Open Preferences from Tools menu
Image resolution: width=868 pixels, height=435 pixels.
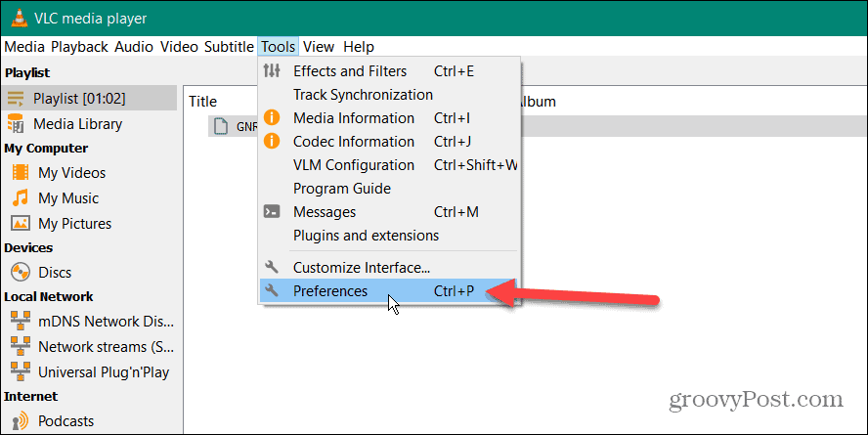point(390,291)
